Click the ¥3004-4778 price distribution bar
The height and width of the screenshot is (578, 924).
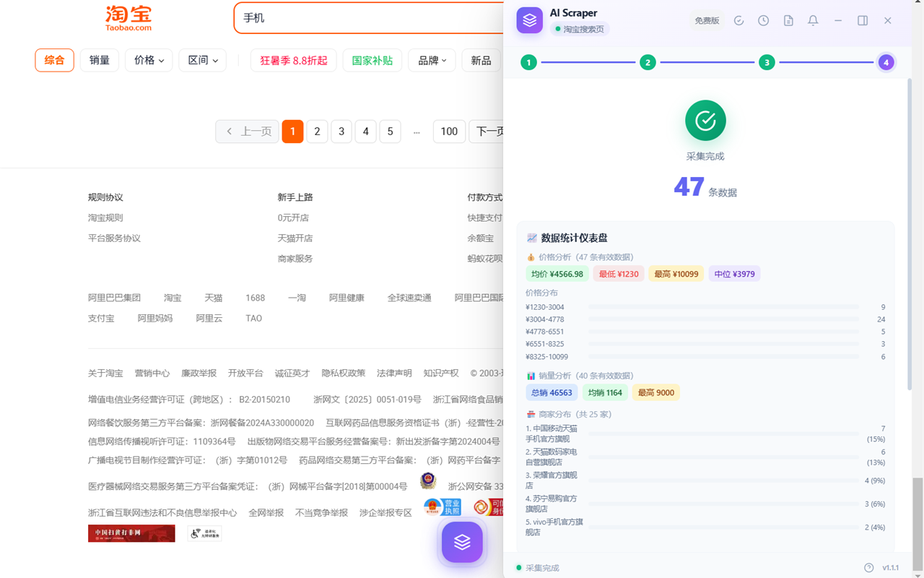pyautogui.click(x=724, y=319)
